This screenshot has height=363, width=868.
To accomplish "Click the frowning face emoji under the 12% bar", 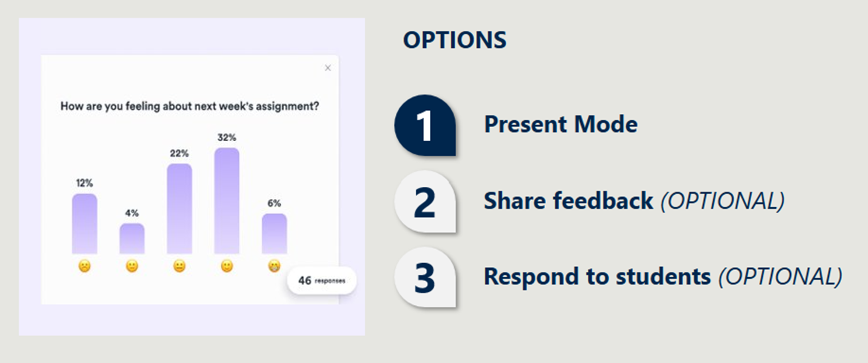I will click(x=84, y=266).
